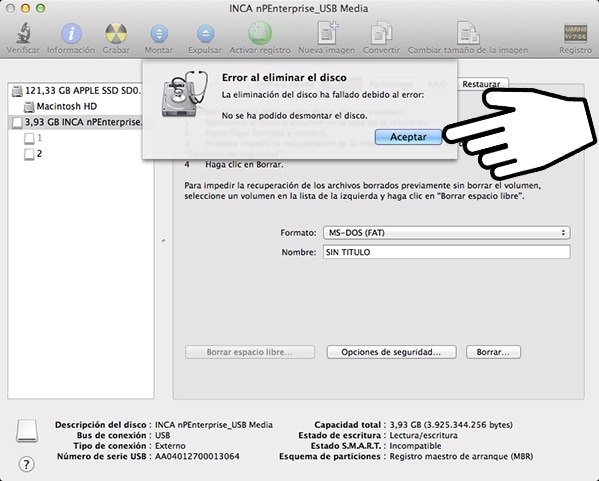Select the Grabar burn disc icon
The height and width of the screenshot is (481, 599).
pos(116,33)
